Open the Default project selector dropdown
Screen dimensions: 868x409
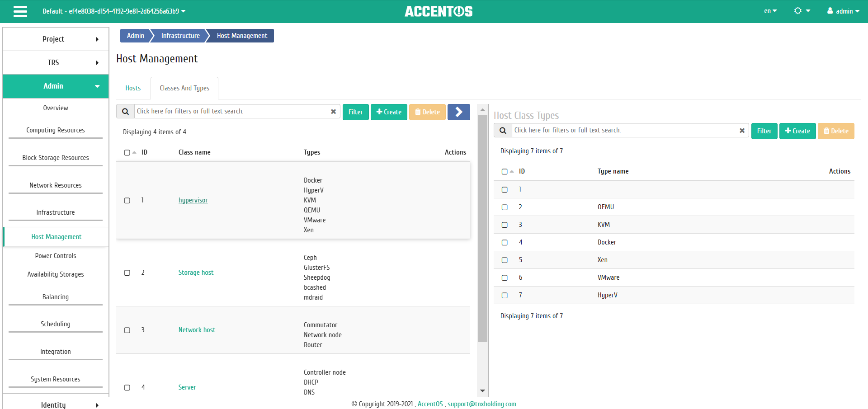click(x=114, y=11)
